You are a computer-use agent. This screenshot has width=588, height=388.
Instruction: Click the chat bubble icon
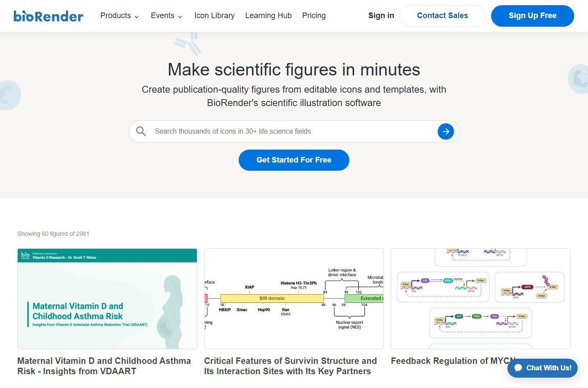point(519,368)
